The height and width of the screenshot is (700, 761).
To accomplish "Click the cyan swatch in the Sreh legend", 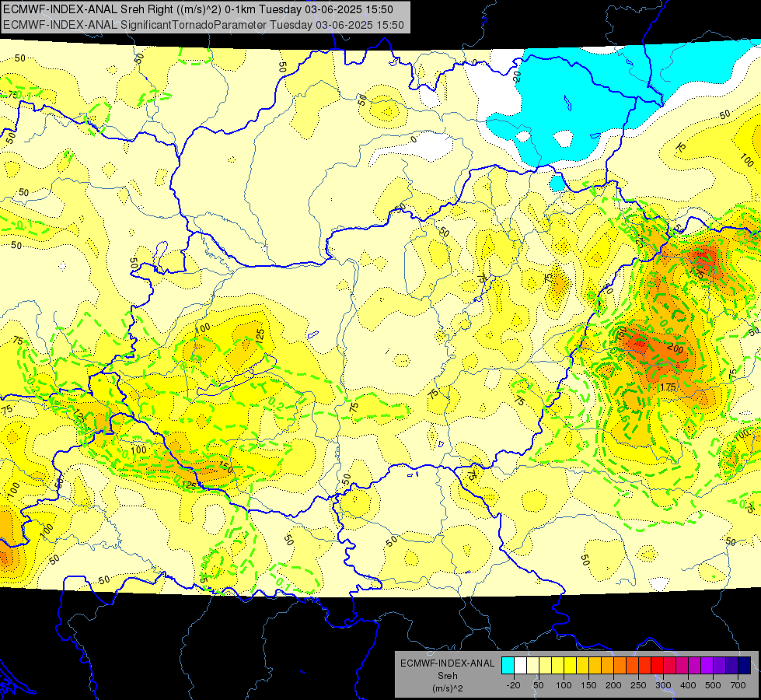I will click(508, 665).
